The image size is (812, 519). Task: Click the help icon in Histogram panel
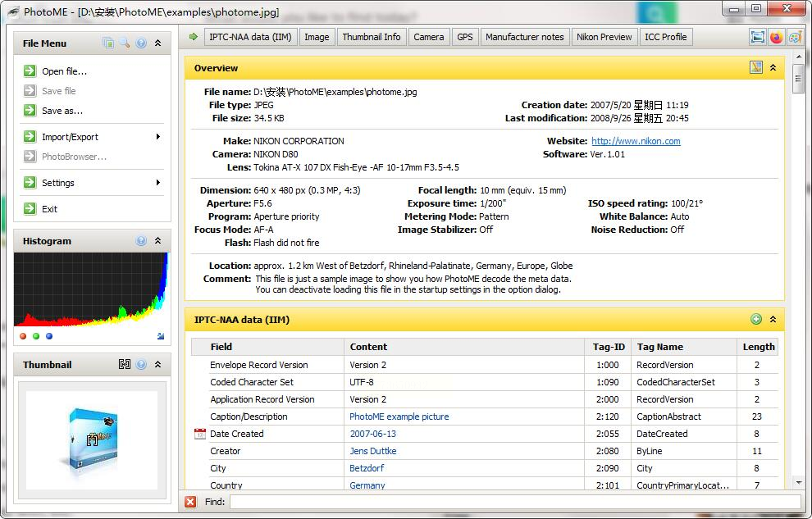[141, 241]
